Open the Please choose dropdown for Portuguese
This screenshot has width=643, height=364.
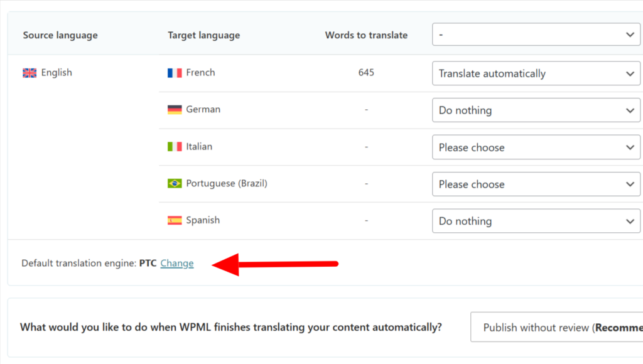[x=536, y=184]
